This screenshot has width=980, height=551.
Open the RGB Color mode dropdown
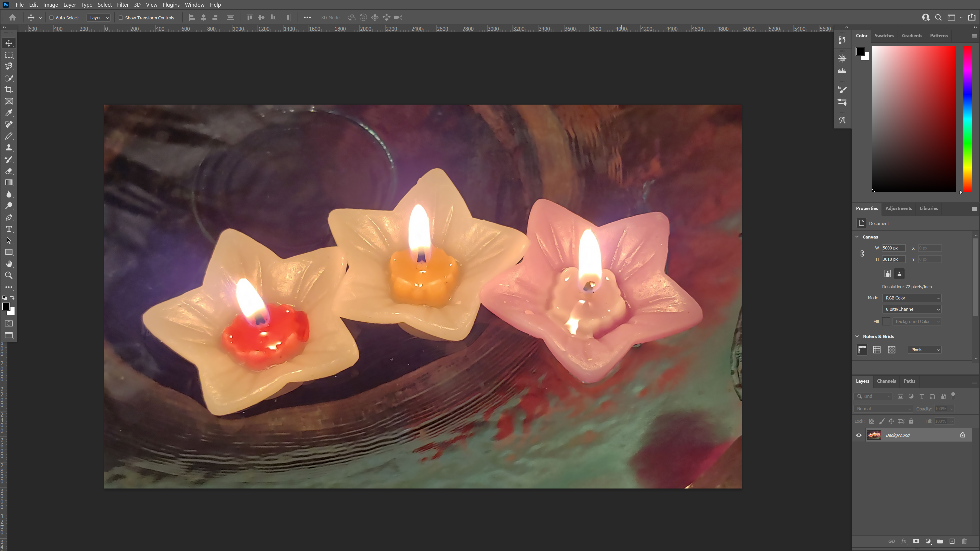coord(912,298)
